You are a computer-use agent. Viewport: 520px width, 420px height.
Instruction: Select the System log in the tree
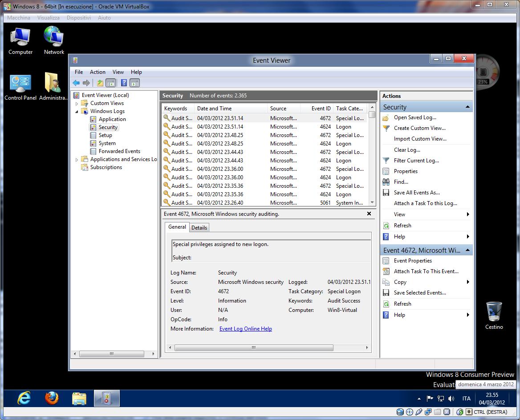(107, 144)
